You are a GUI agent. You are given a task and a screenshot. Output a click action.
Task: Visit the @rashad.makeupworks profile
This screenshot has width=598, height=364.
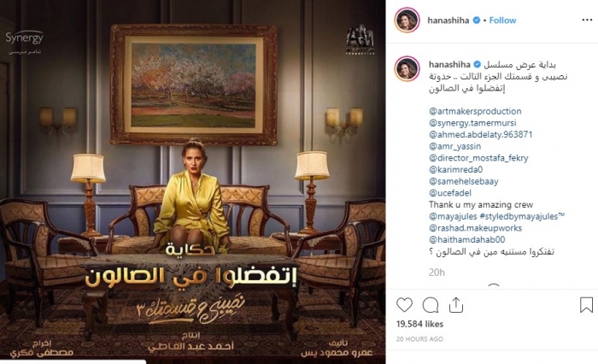pos(475,228)
